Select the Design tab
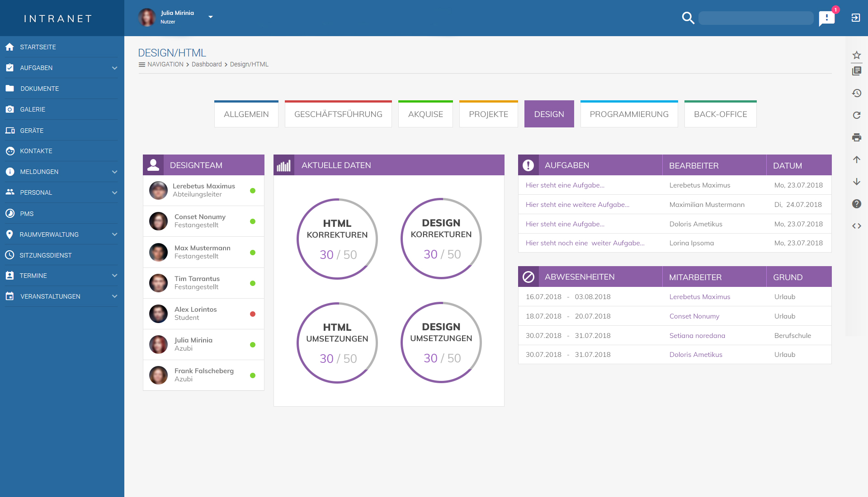This screenshot has width=868, height=497. pyautogui.click(x=549, y=114)
